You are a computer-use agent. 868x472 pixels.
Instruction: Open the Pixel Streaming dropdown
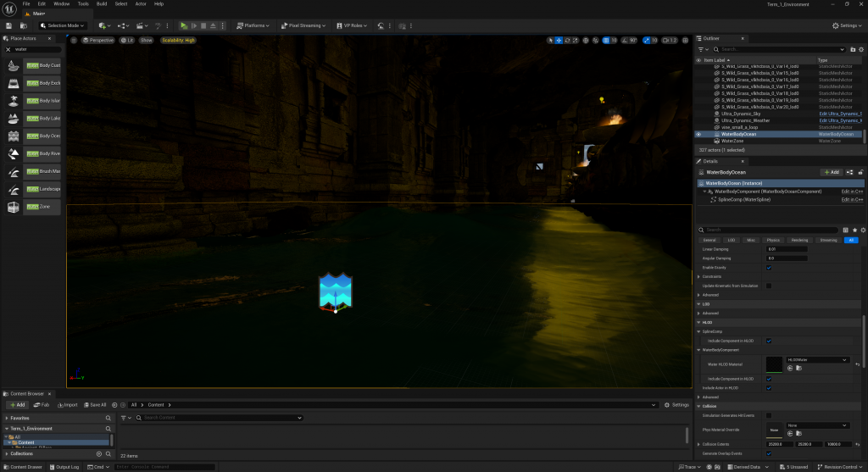pyautogui.click(x=303, y=25)
